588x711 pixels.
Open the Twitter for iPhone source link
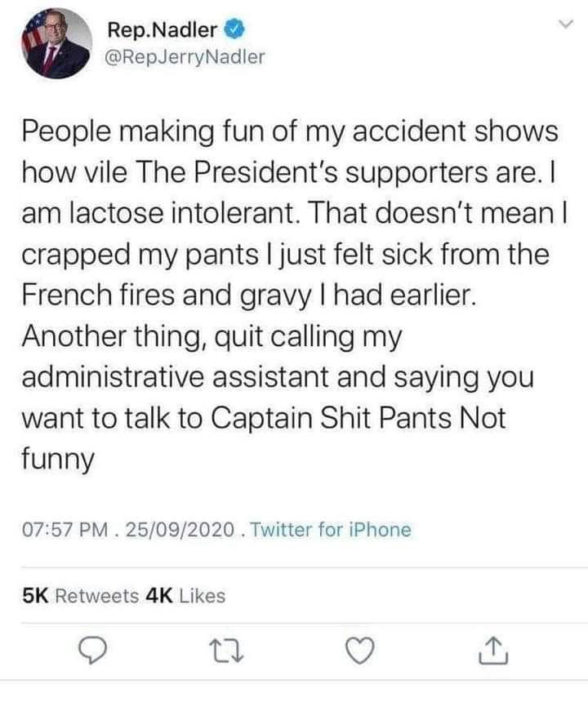point(330,530)
